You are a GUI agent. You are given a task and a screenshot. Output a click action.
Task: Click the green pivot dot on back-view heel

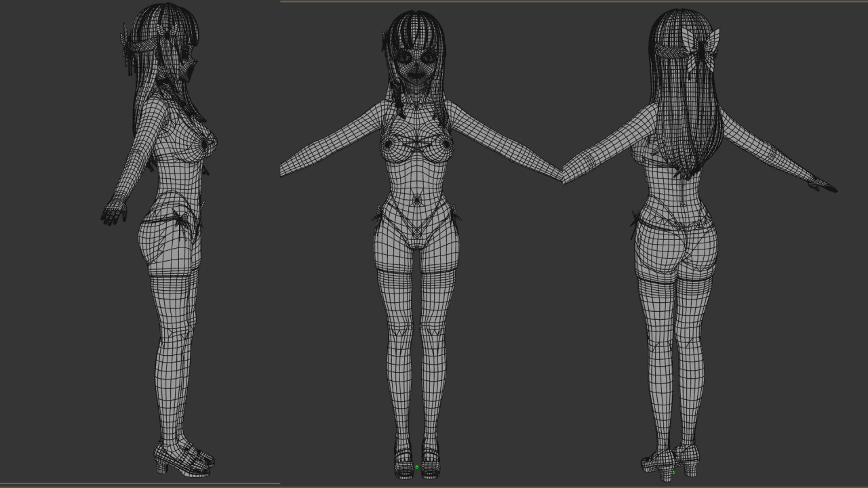(673, 472)
